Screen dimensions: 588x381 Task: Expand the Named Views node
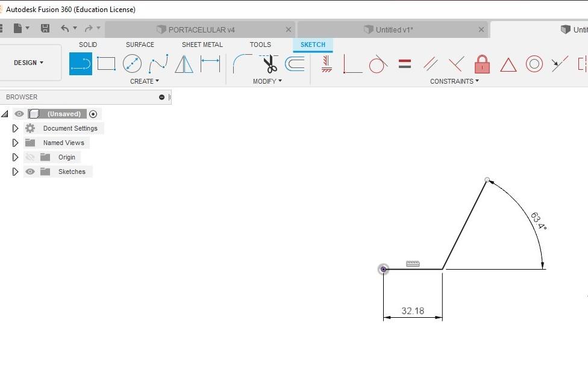coord(15,143)
